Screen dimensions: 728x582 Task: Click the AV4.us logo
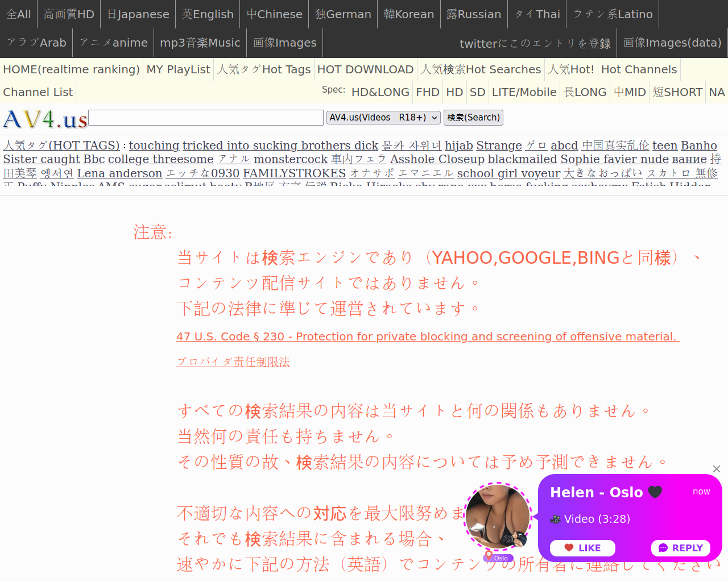tap(45, 119)
